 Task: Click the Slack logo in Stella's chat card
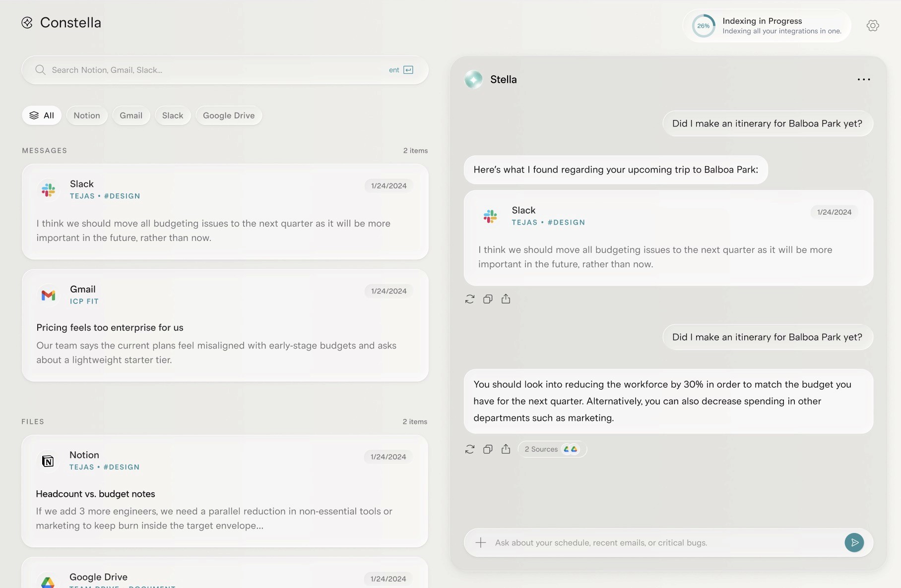pos(490,216)
